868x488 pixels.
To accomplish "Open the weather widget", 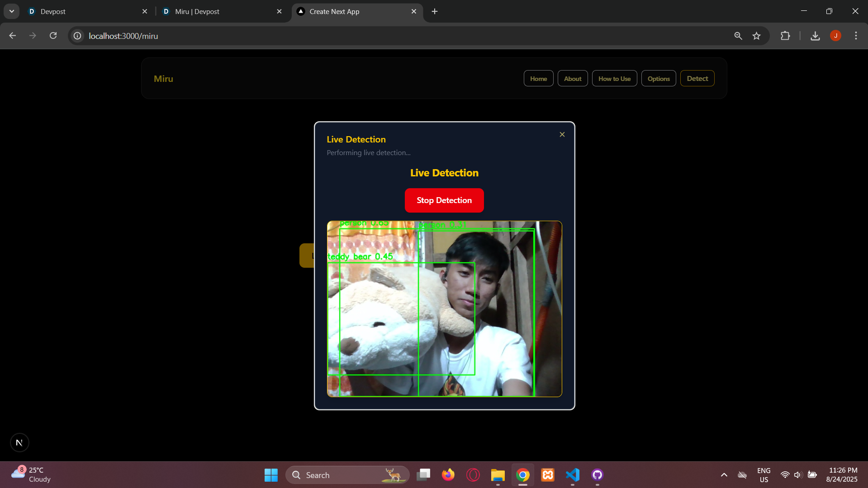I will pyautogui.click(x=31, y=474).
